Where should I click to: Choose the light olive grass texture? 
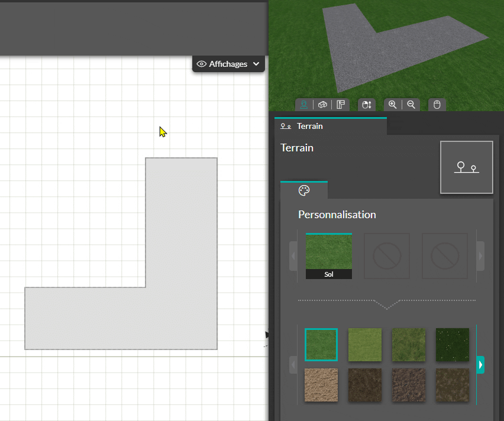point(365,345)
